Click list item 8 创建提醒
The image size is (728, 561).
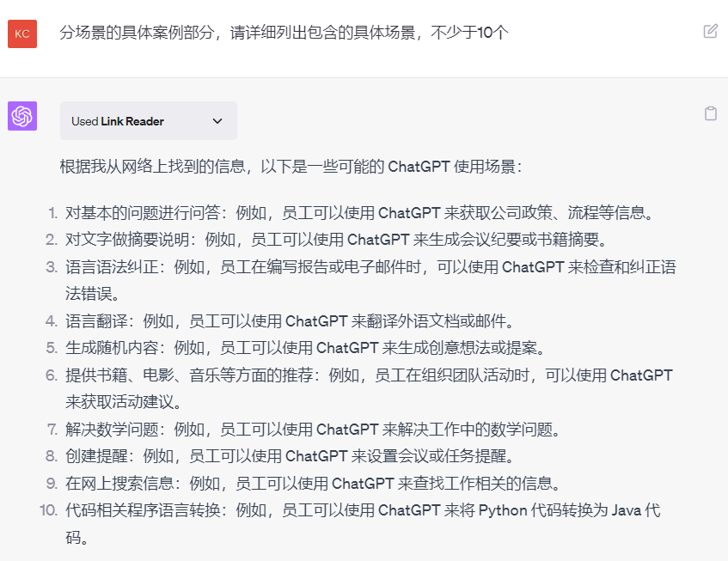pyautogui.click(x=291, y=456)
